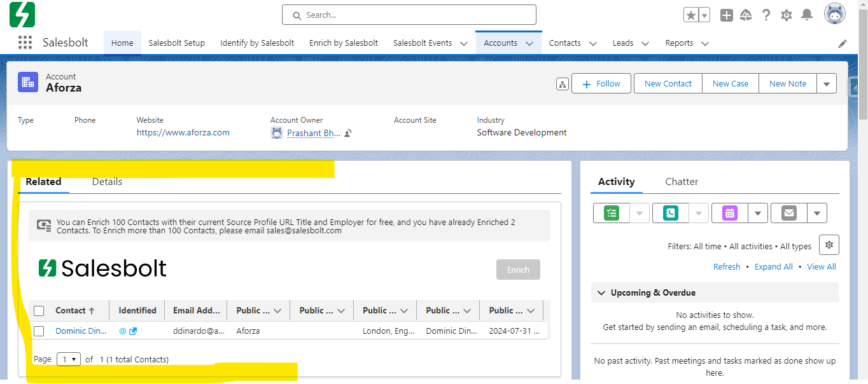This screenshot has height=384, width=868.
Task: Open the Enrich by Salesbolt tab
Action: pos(344,43)
